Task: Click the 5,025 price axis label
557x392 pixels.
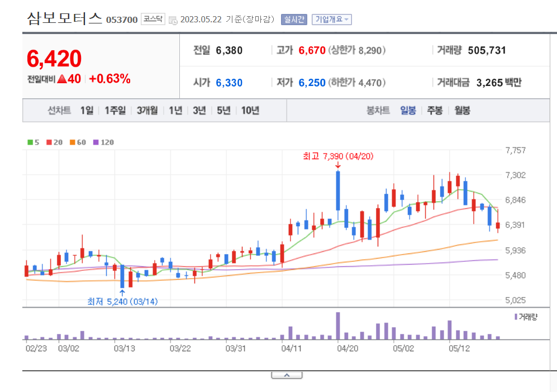Action: point(516,300)
